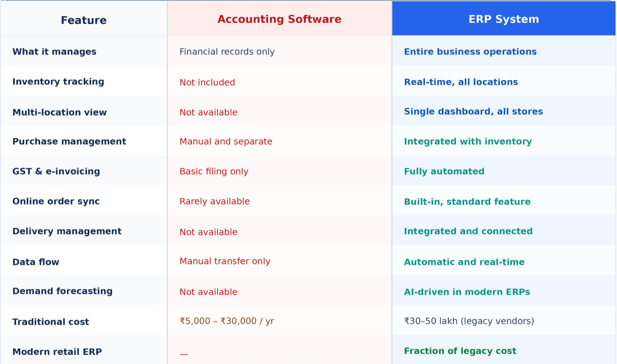Click 'Automatic and real-time' cell
Viewport: 617px width, 364px height.
point(464,262)
